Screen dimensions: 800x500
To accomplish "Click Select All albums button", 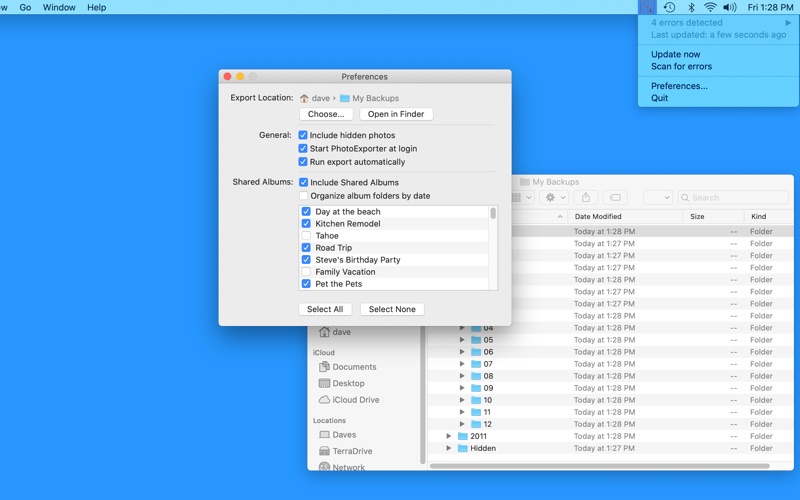I will click(x=325, y=309).
